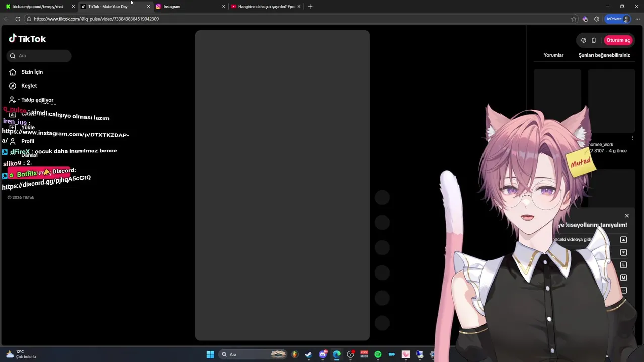644x362 pixels.
Task: Open the Yükle upload page
Action: pyautogui.click(x=22, y=127)
